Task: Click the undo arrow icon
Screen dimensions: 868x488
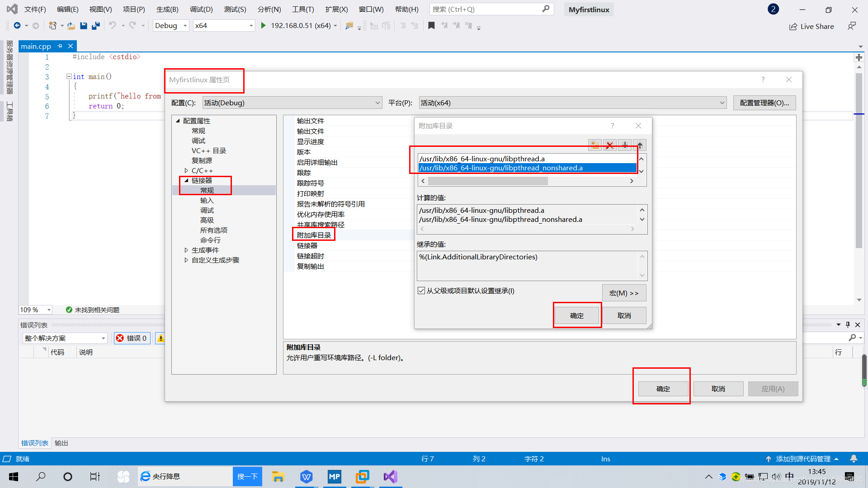Action: point(113,26)
